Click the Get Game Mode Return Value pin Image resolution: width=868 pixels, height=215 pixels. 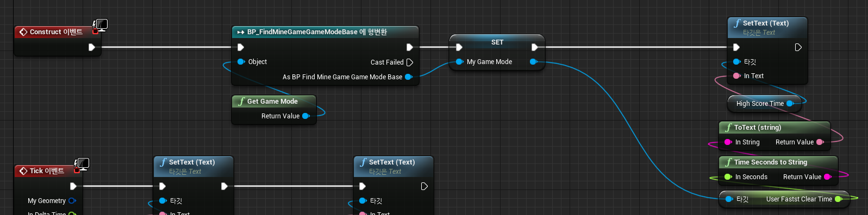(305, 116)
